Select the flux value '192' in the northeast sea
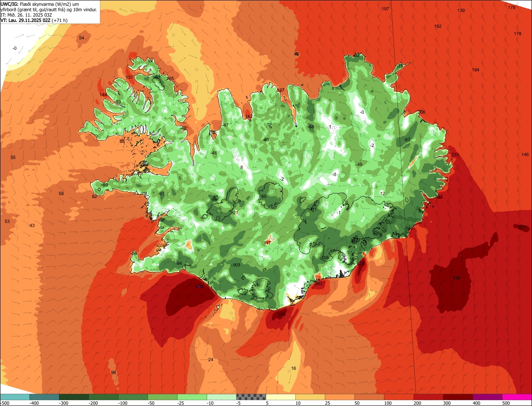This screenshot has height=406, width=532. [x=438, y=27]
